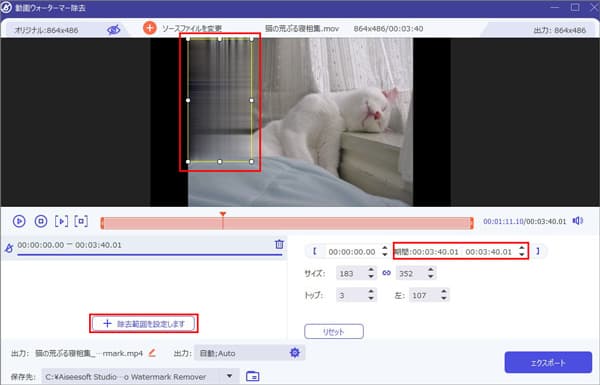Stop the video playback
This screenshot has height=385, width=600.
[41, 221]
